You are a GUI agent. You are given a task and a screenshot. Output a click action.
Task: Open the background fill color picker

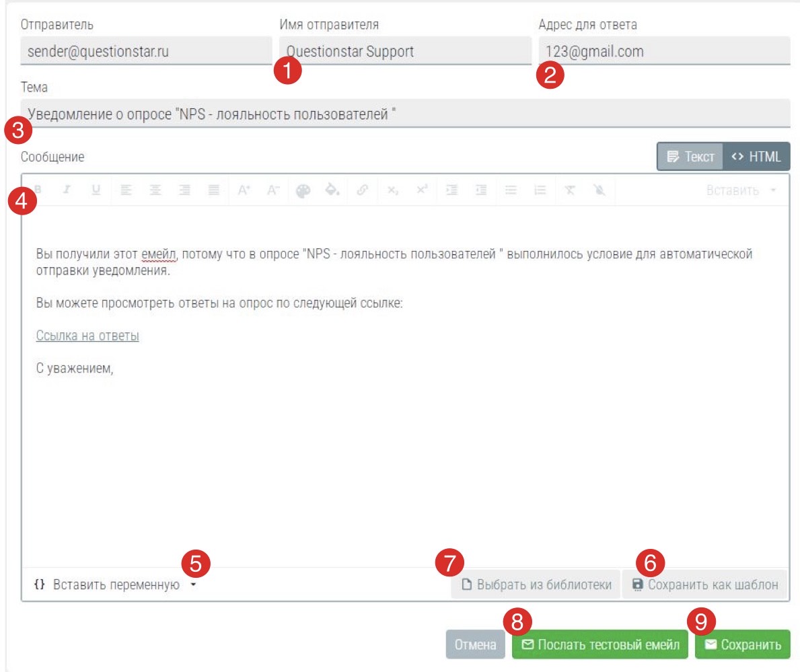(x=332, y=190)
